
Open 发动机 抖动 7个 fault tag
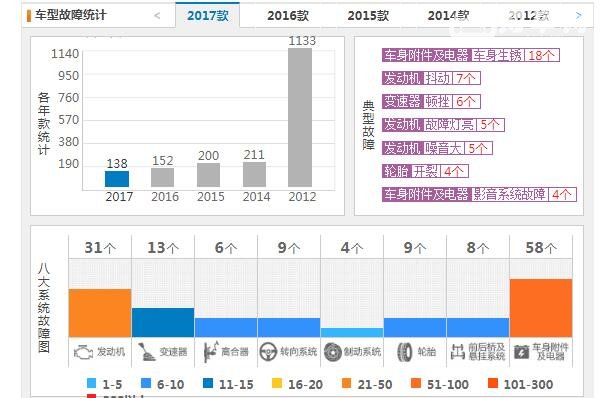pos(431,78)
